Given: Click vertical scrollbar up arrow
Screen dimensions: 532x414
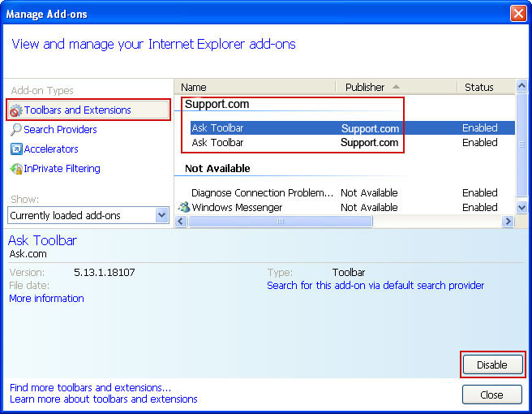Looking at the screenshot, I should (x=521, y=85).
